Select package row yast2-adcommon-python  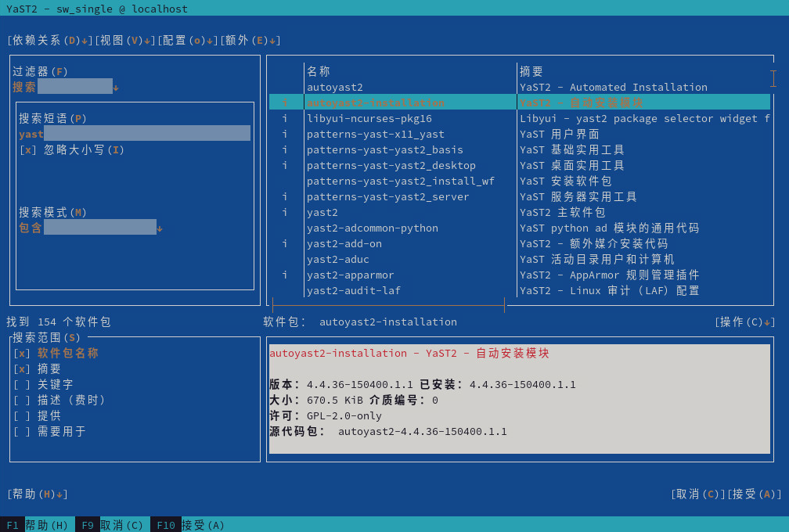click(520, 228)
